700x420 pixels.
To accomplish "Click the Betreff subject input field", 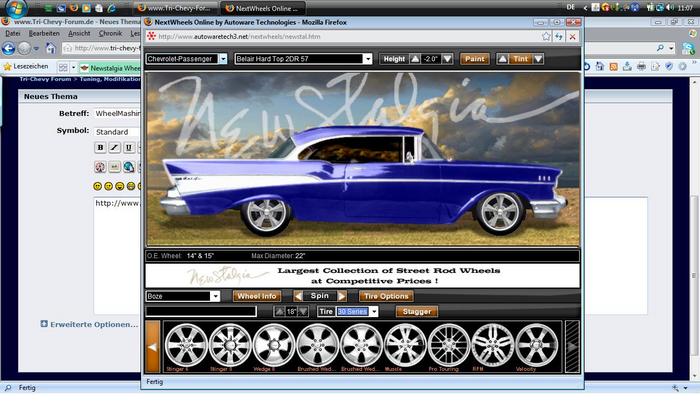I will (117, 114).
